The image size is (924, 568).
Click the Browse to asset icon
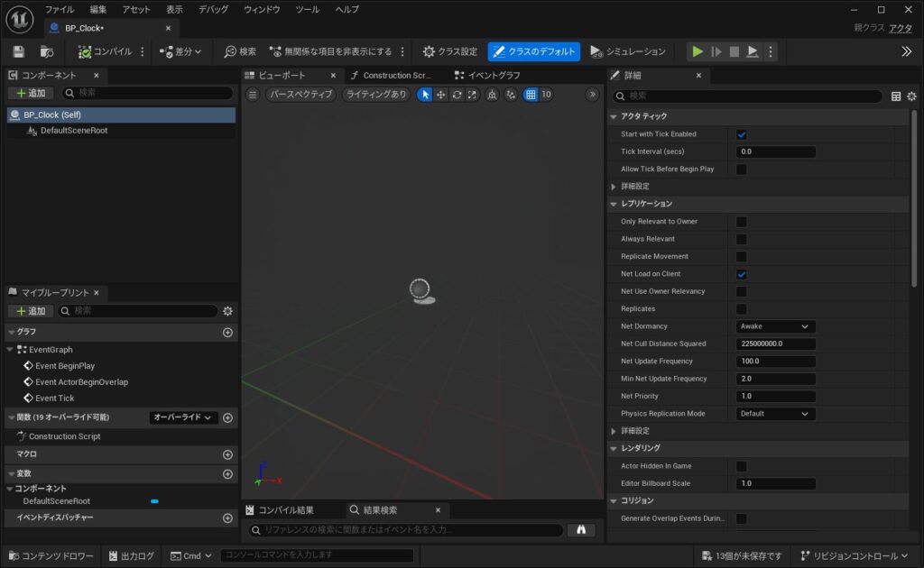[46, 51]
